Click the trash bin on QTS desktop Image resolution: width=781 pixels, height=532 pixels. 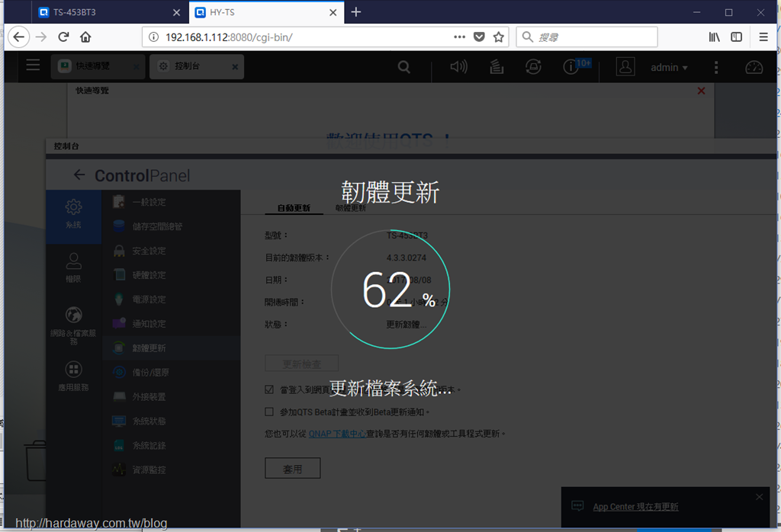(36, 460)
